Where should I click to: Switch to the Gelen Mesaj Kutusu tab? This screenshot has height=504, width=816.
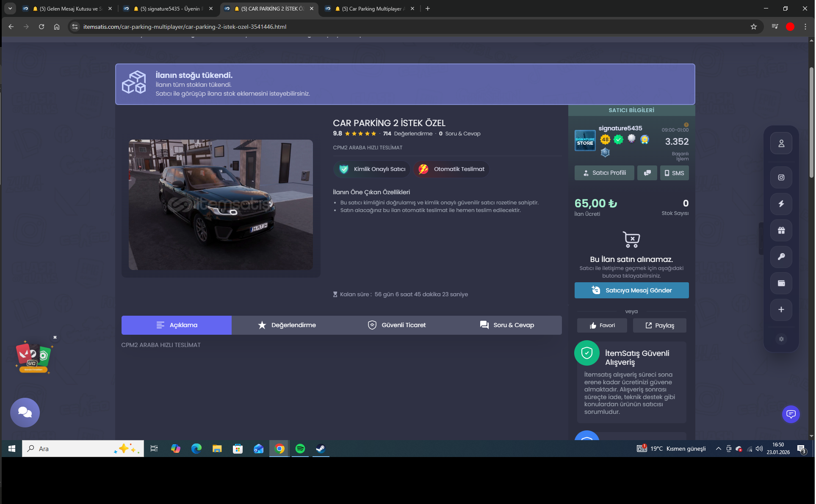[x=68, y=8]
